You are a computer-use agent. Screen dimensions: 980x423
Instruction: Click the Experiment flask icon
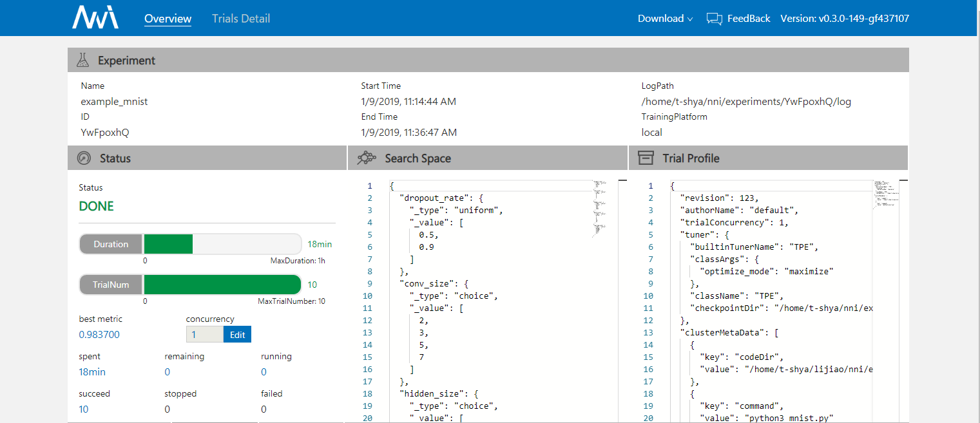[82, 61]
